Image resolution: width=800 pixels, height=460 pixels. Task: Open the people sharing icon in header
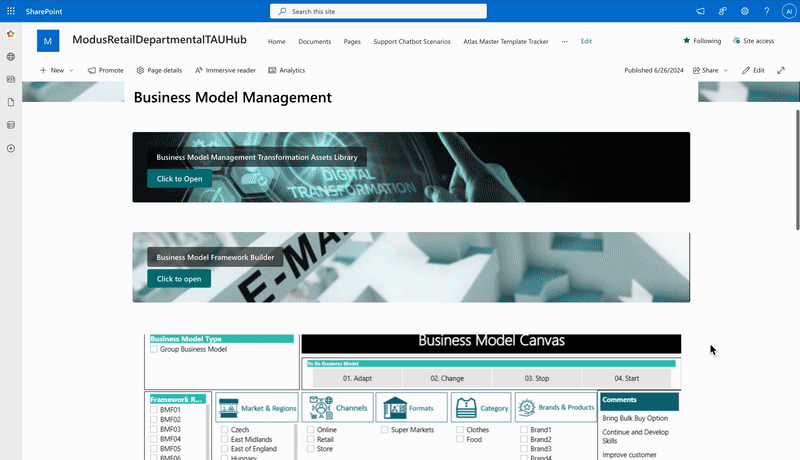click(x=722, y=11)
